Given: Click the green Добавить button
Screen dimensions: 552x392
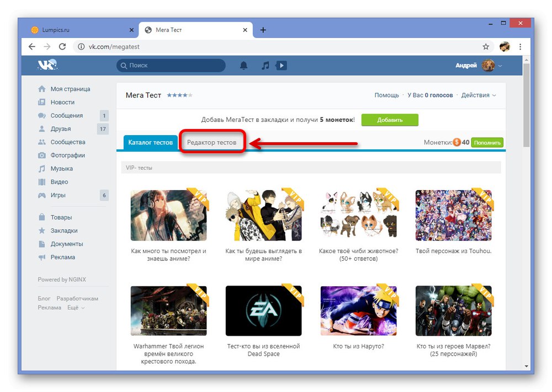Looking at the screenshot, I should [390, 120].
